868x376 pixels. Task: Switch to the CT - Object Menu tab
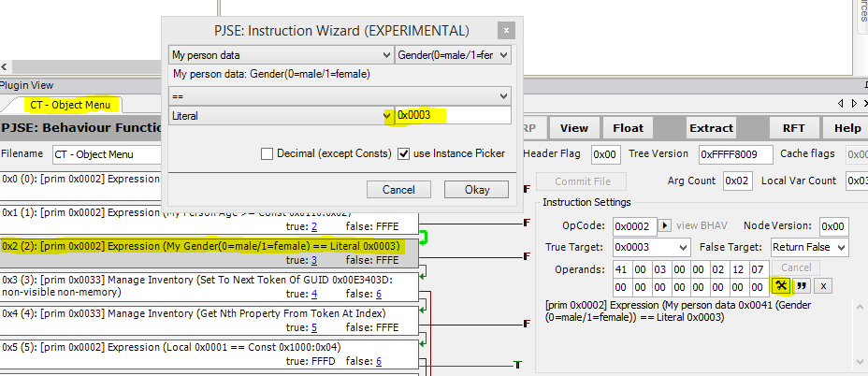pyautogui.click(x=70, y=105)
